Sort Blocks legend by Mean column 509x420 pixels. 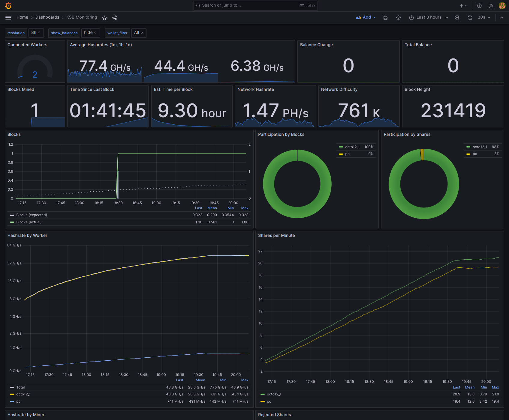click(212, 208)
